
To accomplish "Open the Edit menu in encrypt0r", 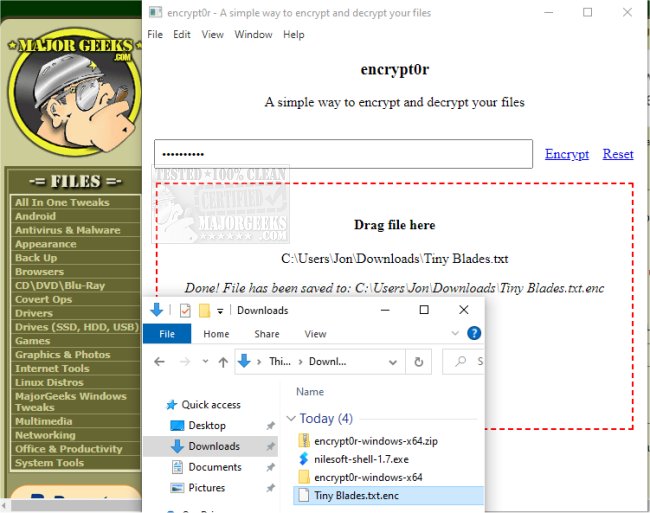I will (182, 34).
